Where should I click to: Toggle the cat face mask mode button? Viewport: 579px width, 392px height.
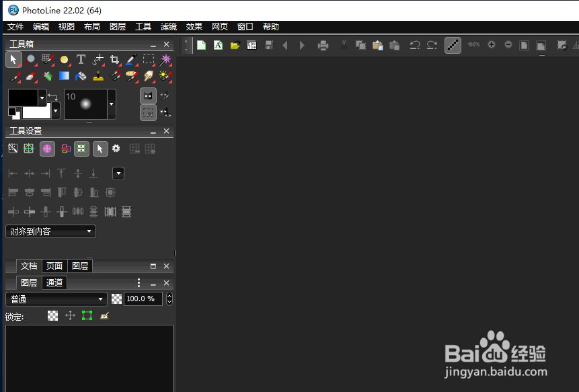[148, 96]
